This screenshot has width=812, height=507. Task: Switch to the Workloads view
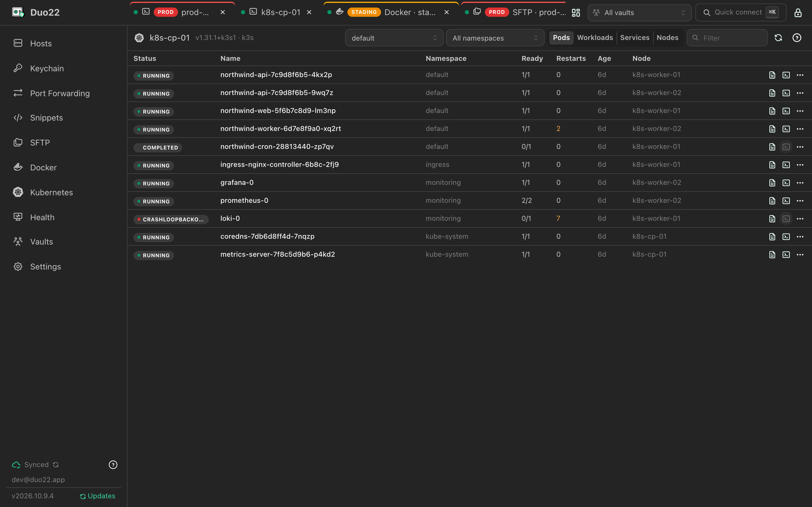pyautogui.click(x=595, y=38)
